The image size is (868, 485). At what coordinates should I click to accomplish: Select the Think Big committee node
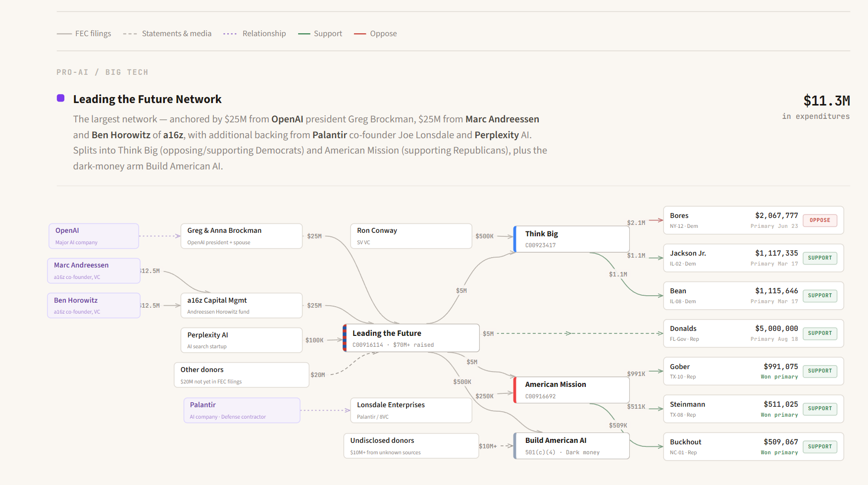(571, 239)
